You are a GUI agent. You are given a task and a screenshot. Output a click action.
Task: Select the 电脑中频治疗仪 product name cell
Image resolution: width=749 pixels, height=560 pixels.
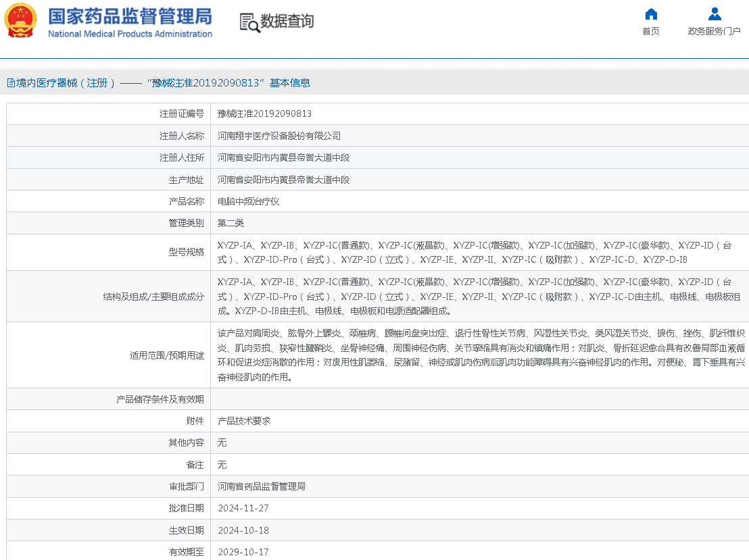[250, 201]
